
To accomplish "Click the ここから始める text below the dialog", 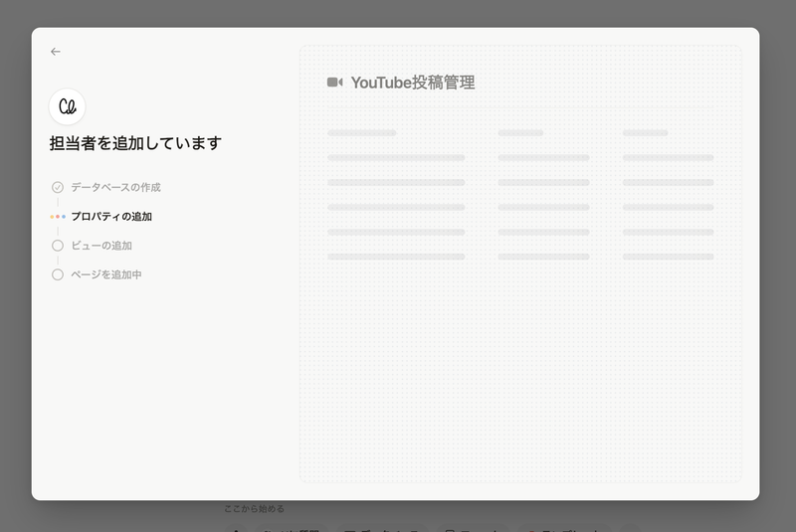I will pyautogui.click(x=254, y=509).
